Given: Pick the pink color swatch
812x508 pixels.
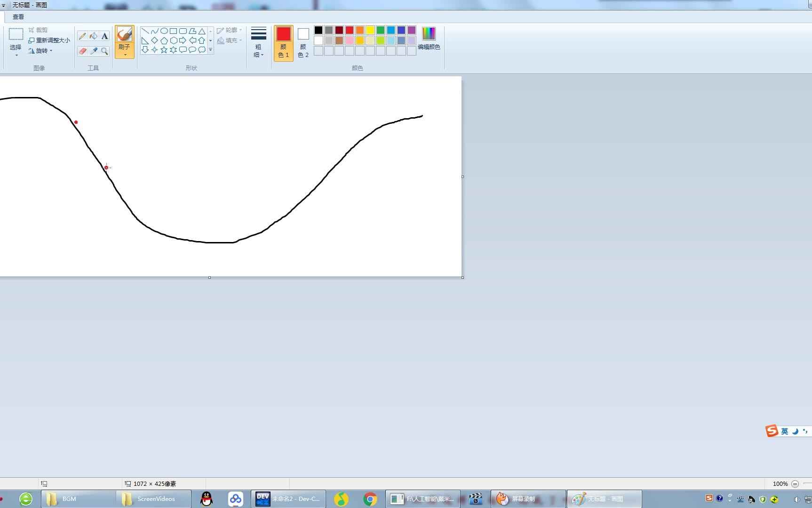Looking at the screenshot, I should tap(350, 40).
